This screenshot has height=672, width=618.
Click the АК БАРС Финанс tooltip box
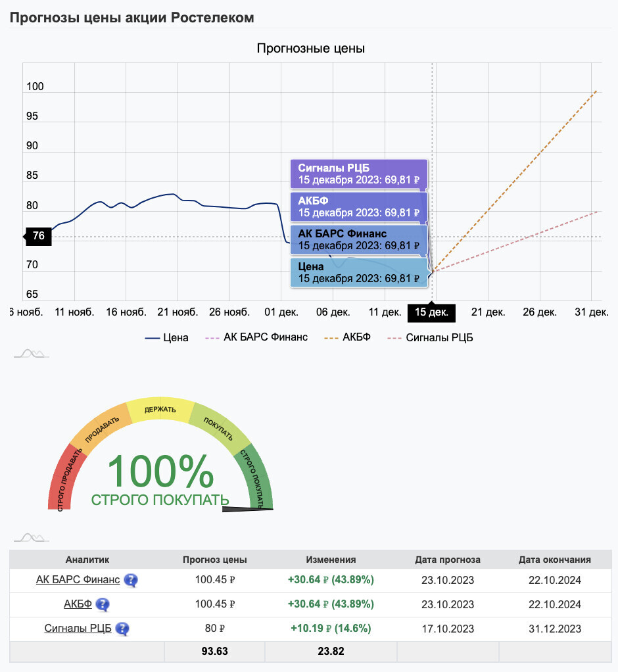pos(359,239)
